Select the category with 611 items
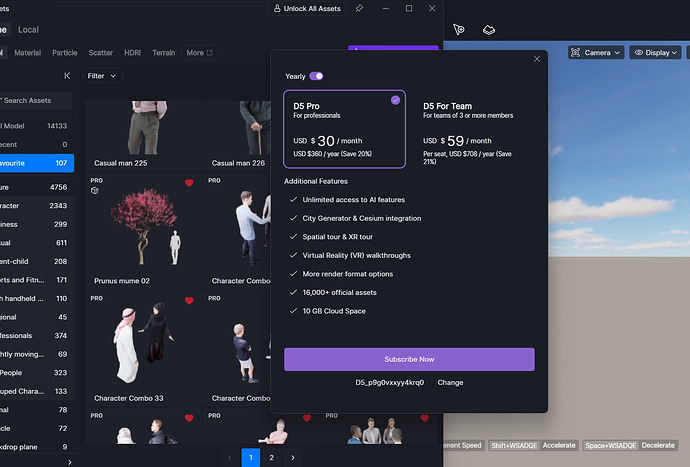Viewport: 690px width, 467px height. pyautogui.click(x=37, y=243)
